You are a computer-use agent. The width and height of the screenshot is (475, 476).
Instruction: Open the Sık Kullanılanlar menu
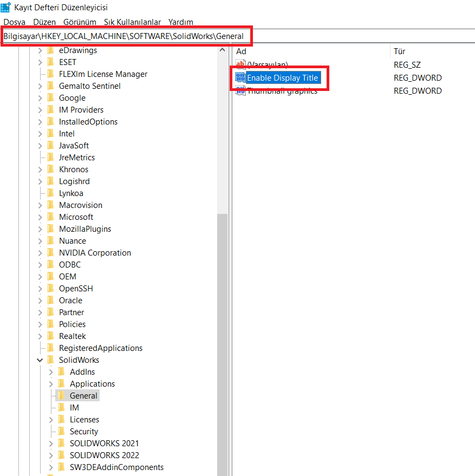click(x=132, y=22)
